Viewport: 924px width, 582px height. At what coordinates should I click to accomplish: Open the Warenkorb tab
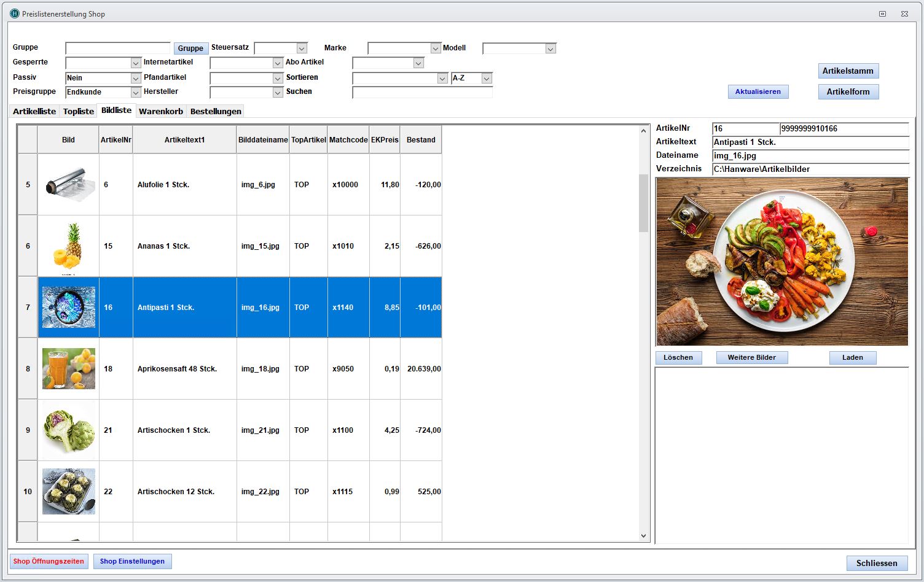tap(161, 111)
